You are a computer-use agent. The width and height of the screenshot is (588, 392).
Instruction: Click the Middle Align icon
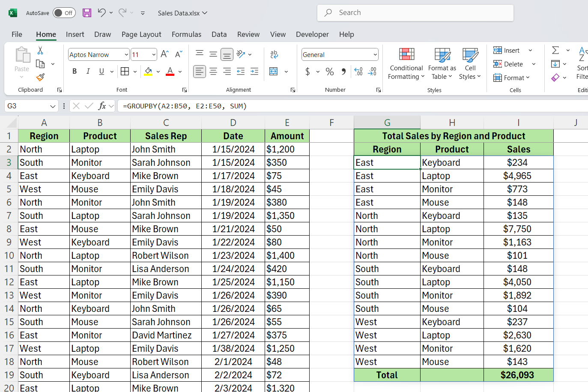coord(213,54)
